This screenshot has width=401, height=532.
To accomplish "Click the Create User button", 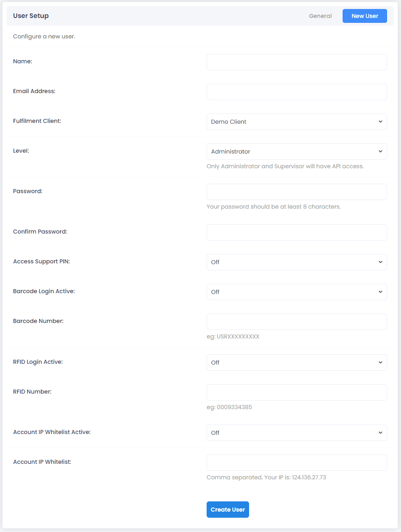I will coord(228,510).
